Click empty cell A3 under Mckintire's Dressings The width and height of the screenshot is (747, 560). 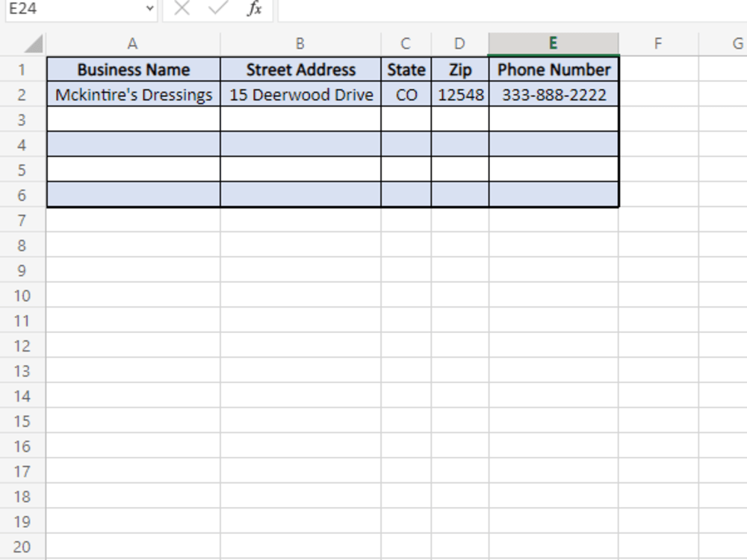pos(134,119)
